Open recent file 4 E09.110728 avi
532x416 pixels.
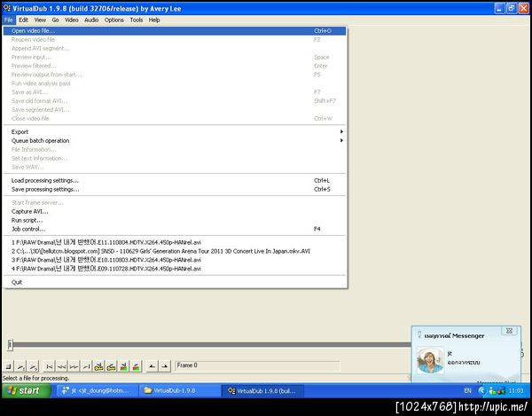click(175, 269)
